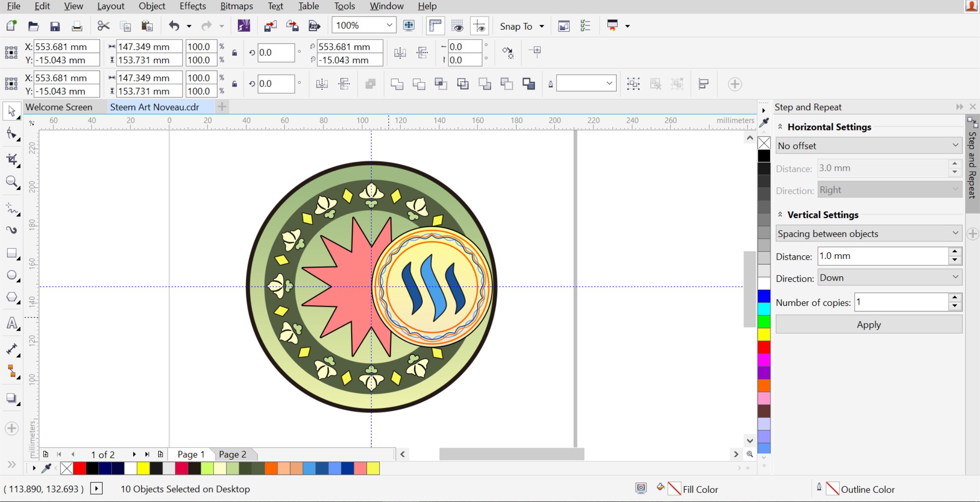Click the Publish to PDF icon

[x=314, y=26]
